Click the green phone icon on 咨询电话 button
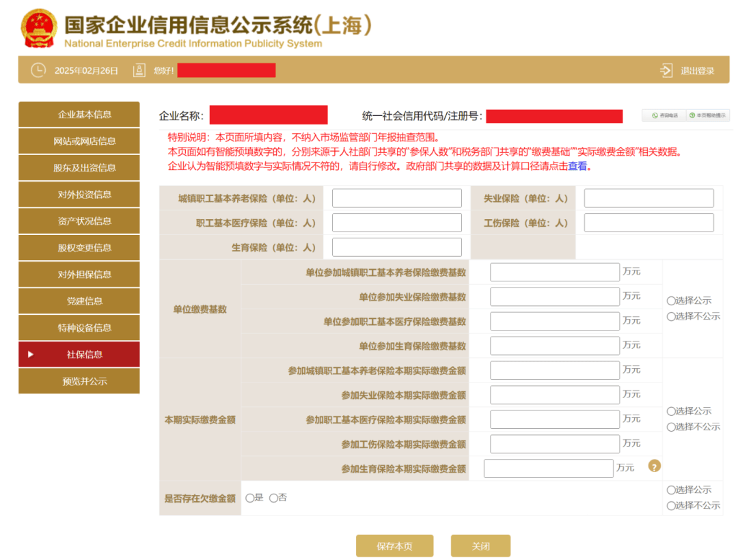This screenshot has width=738, height=560. click(x=655, y=115)
